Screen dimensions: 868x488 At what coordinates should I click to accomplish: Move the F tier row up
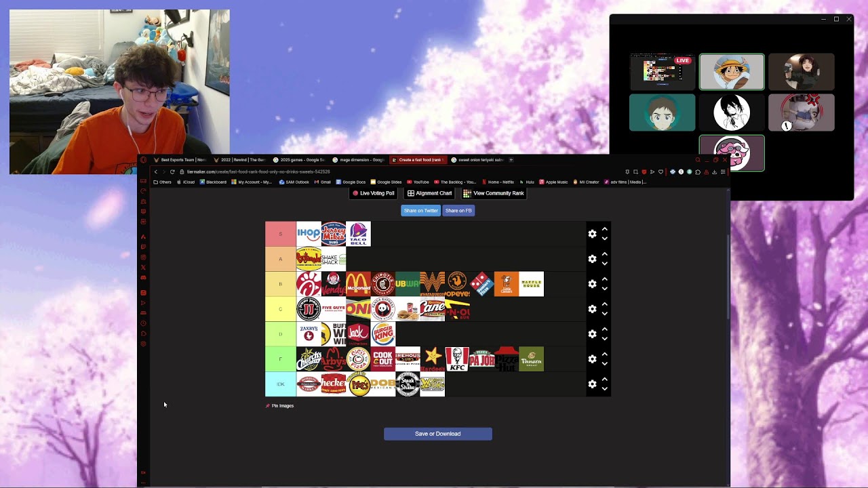pyautogui.click(x=604, y=354)
